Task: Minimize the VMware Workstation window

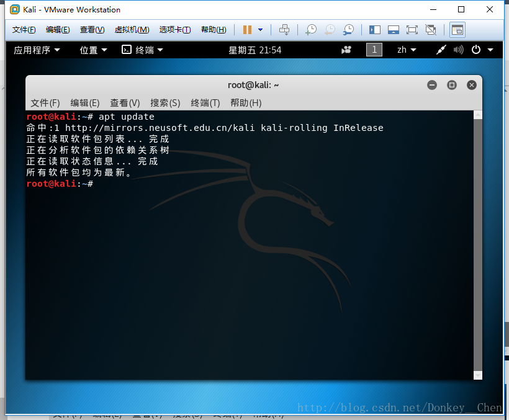Action: tap(433, 10)
